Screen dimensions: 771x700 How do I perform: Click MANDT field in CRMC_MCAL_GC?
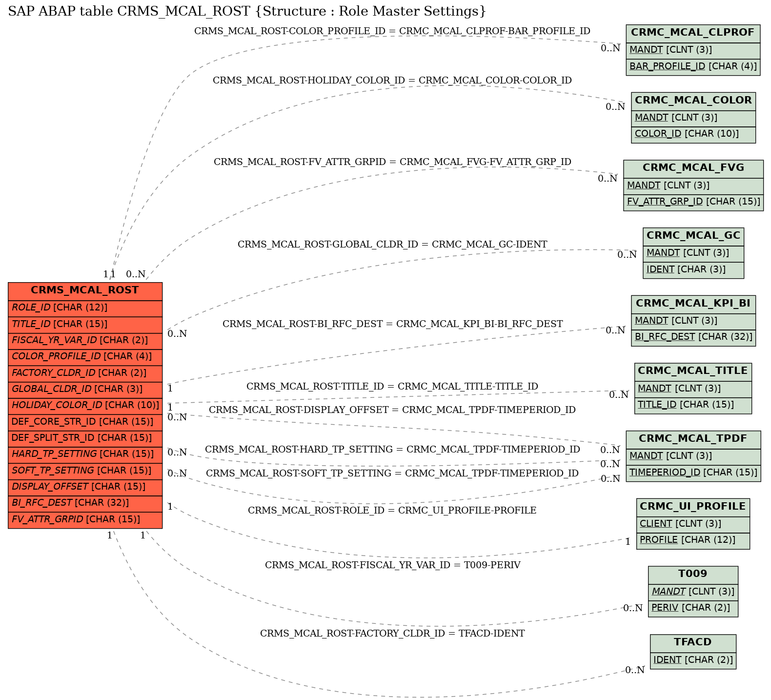pos(693,253)
